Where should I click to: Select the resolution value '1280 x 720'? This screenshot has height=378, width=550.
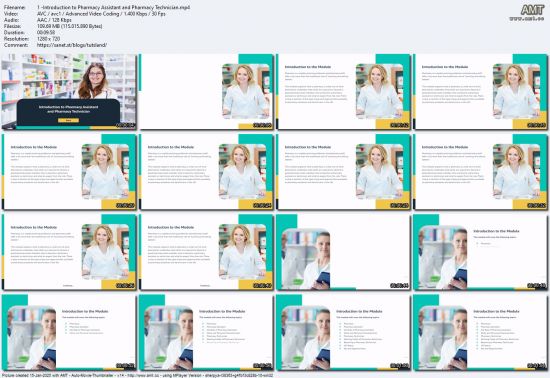click(x=48, y=39)
